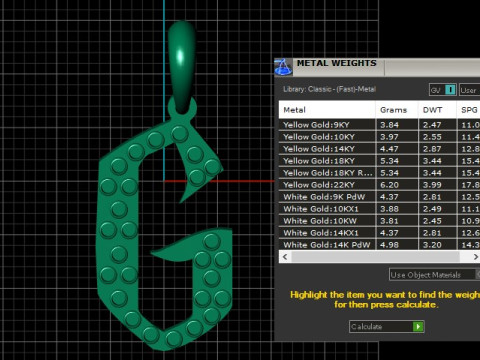Click the Calculate button
The image size is (480, 360).
click(387, 326)
